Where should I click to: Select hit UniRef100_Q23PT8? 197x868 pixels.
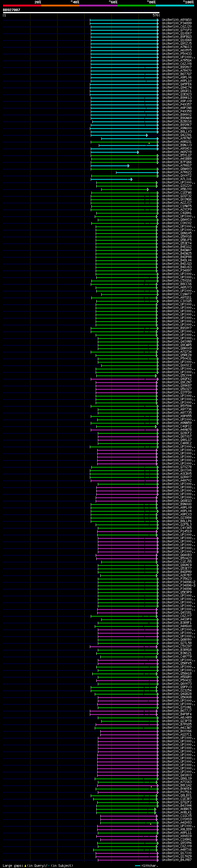point(176,721)
